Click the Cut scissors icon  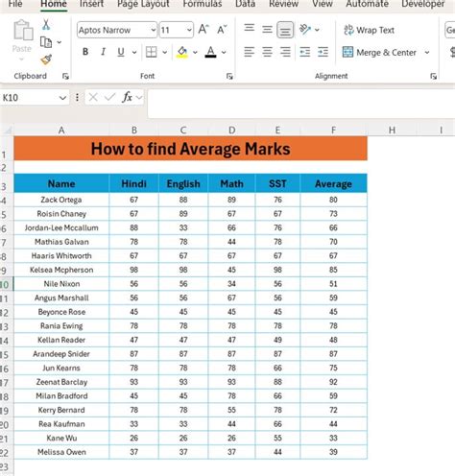[x=46, y=25]
